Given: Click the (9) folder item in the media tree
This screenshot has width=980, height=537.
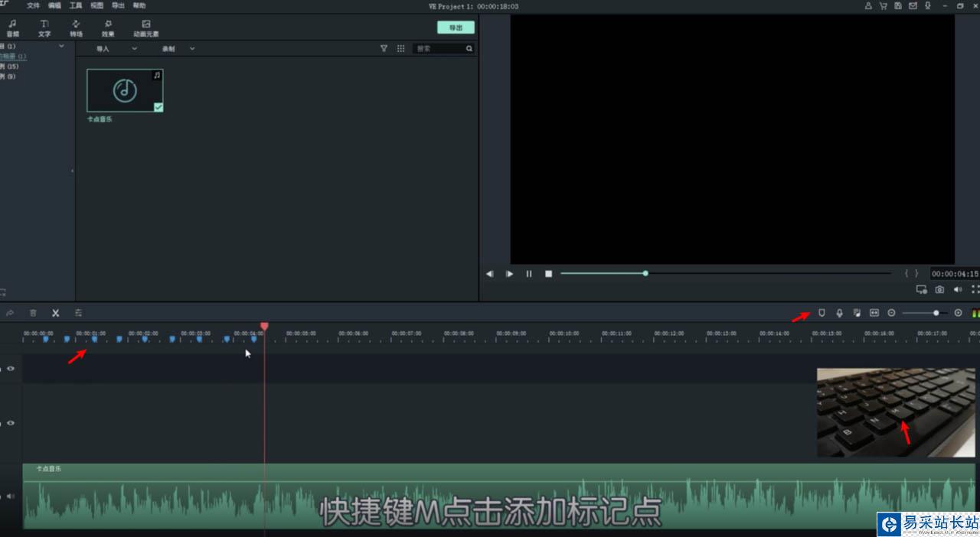Looking at the screenshot, I should (8, 76).
